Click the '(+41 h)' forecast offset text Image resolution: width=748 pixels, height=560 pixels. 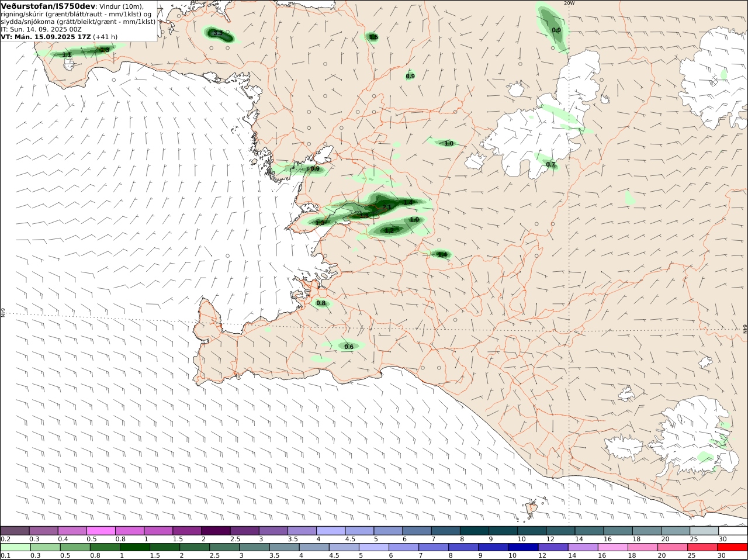tap(105, 37)
